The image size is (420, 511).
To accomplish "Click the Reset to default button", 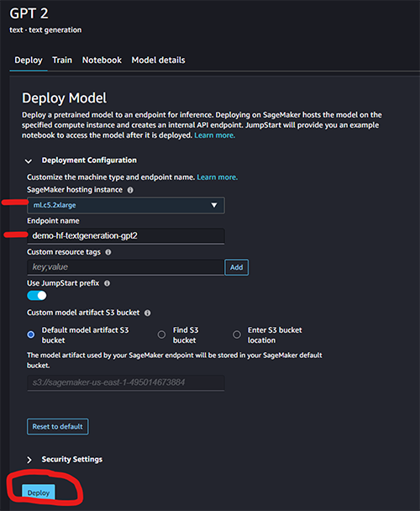I will coord(58,427).
